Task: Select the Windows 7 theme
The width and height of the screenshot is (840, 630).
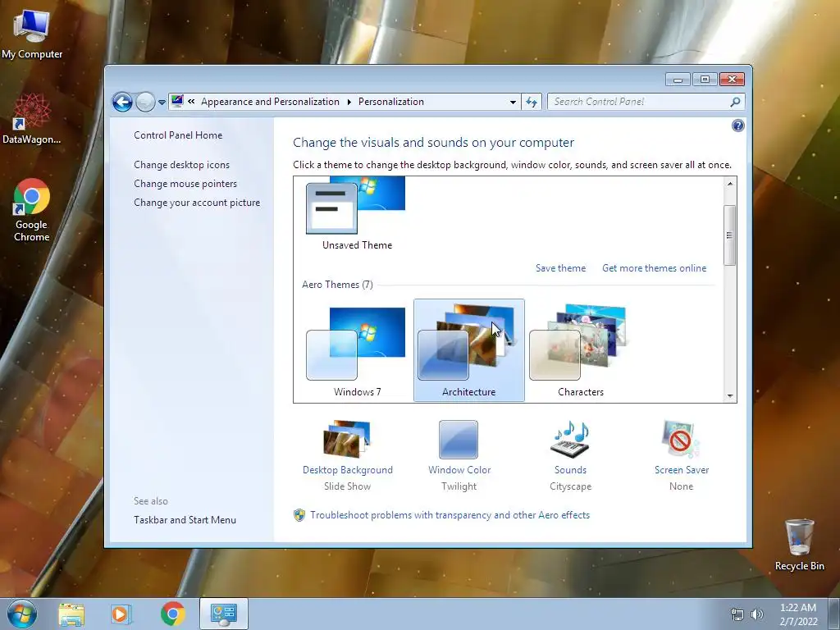Action: 357,350
